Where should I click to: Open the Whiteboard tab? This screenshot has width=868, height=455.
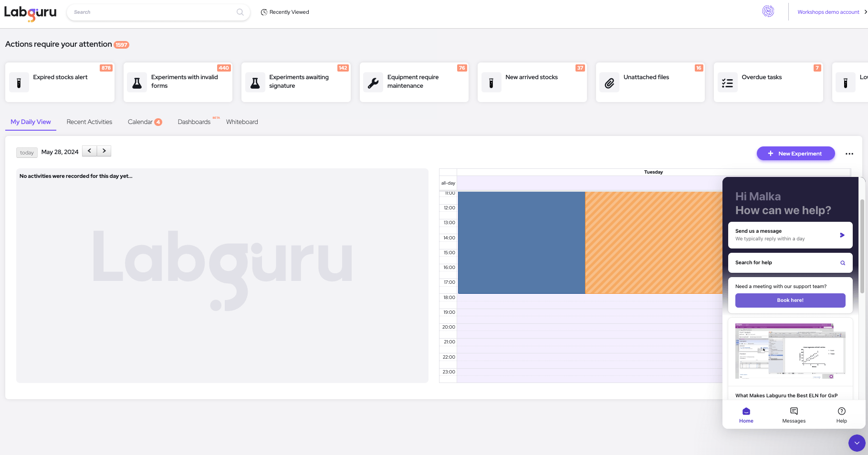click(x=242, y=122)
